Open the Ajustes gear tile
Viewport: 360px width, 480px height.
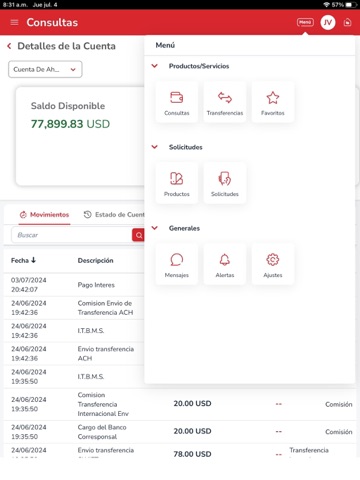[x=273, y=264]
